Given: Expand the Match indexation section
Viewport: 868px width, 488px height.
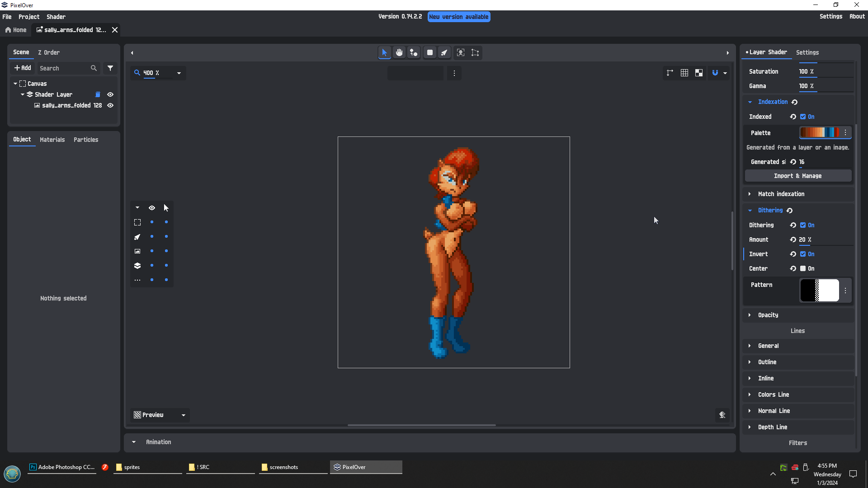Looking at the screenshot, I should point(781,194).
